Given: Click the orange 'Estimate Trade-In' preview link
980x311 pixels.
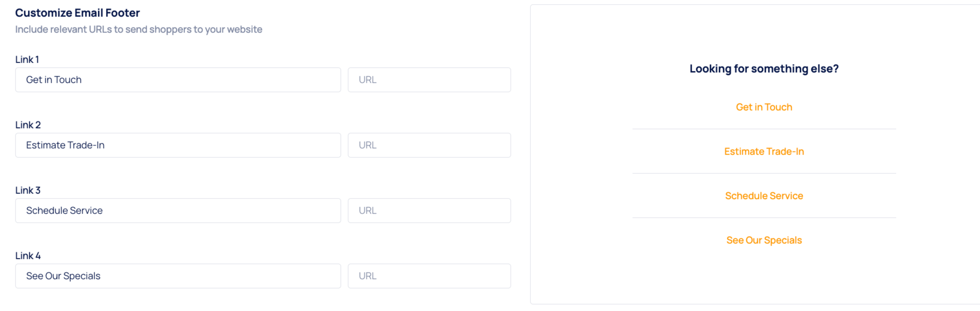Looking at the screenshot, I should point(764,151).
